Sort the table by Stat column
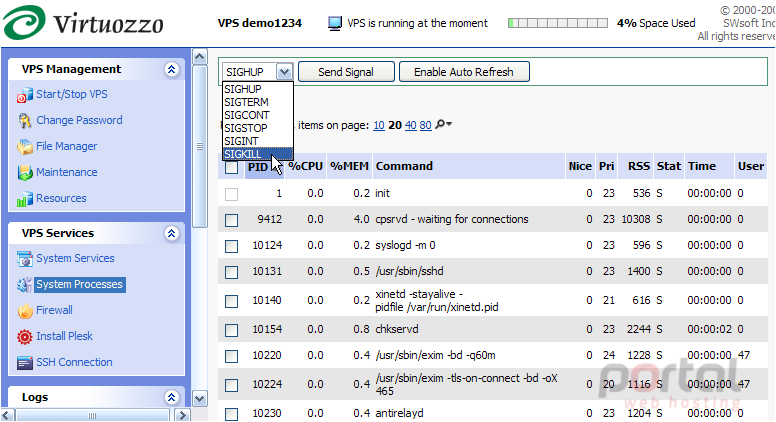Image resolution: width=776 pixels, height=422 pixels. tap(669, 166)
